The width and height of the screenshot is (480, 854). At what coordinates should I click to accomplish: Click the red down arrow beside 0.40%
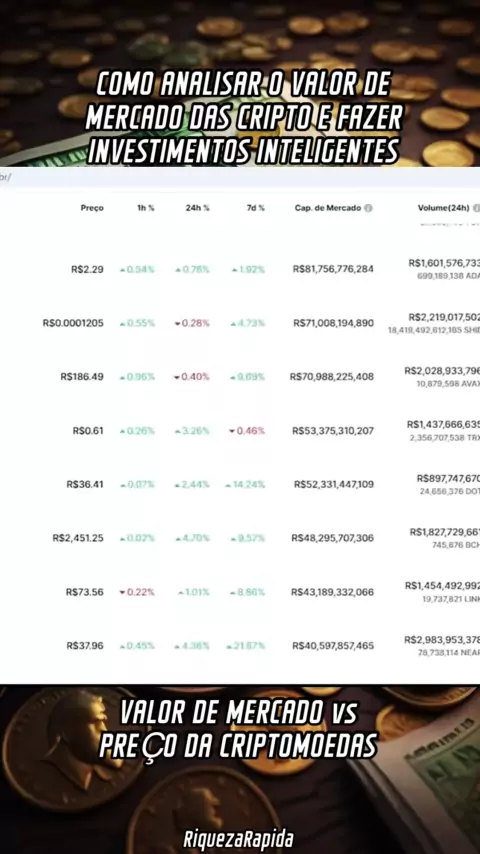click(177, 377)
